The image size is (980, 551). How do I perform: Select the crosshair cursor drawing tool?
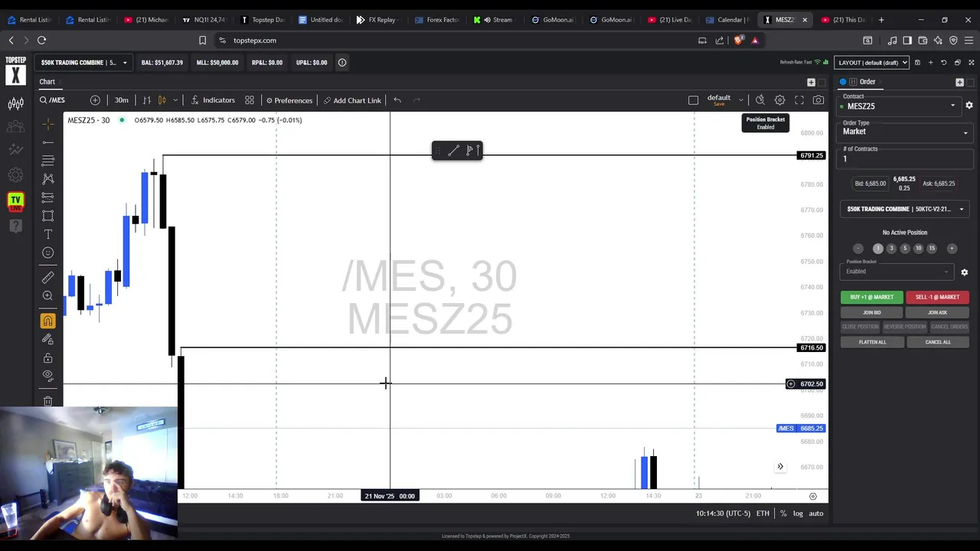pos(47,123)
